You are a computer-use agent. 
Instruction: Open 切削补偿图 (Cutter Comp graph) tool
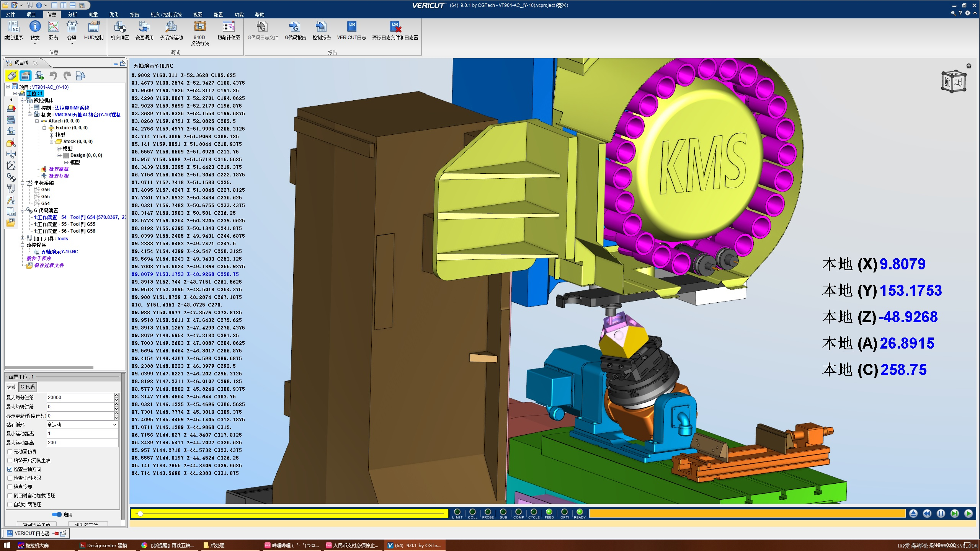coord(229,31)
